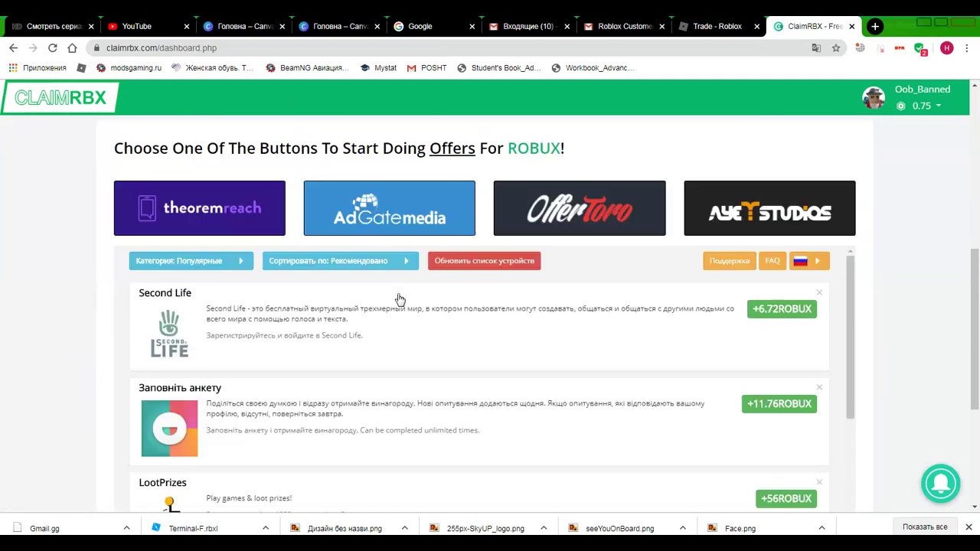Bookmark this page with star icon
This screenshot has height=551, width=980.
[x=836, y=47]
